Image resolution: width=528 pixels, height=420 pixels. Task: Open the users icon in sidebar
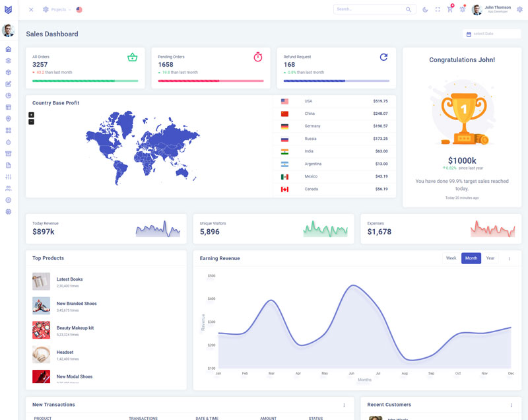pyautogui.click(x=8, y=188)
